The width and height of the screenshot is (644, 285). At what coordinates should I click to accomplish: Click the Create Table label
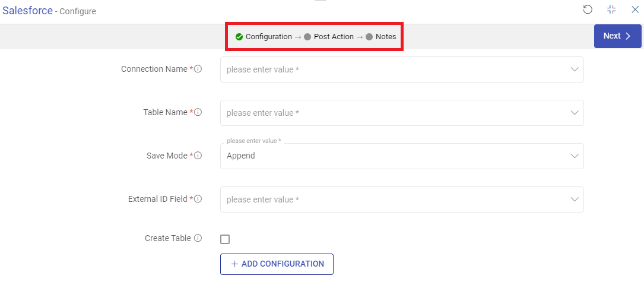click(x=168, y=238)
